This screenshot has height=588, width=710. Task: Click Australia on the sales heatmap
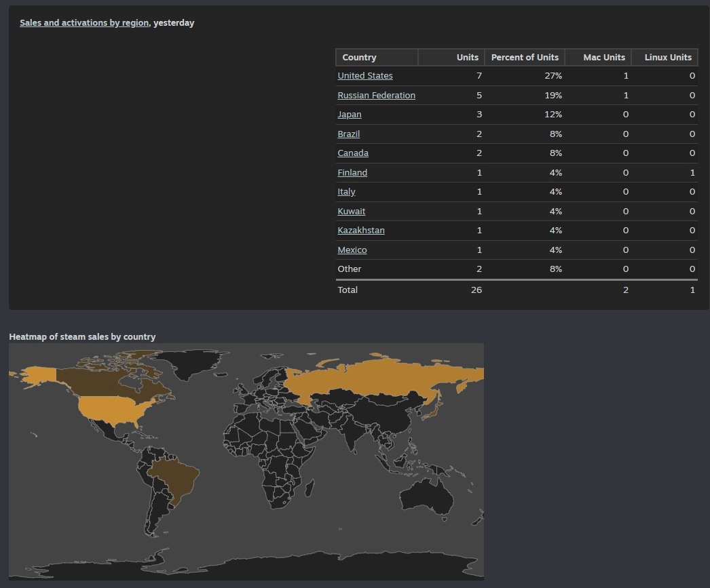click(x=426, y=495)
